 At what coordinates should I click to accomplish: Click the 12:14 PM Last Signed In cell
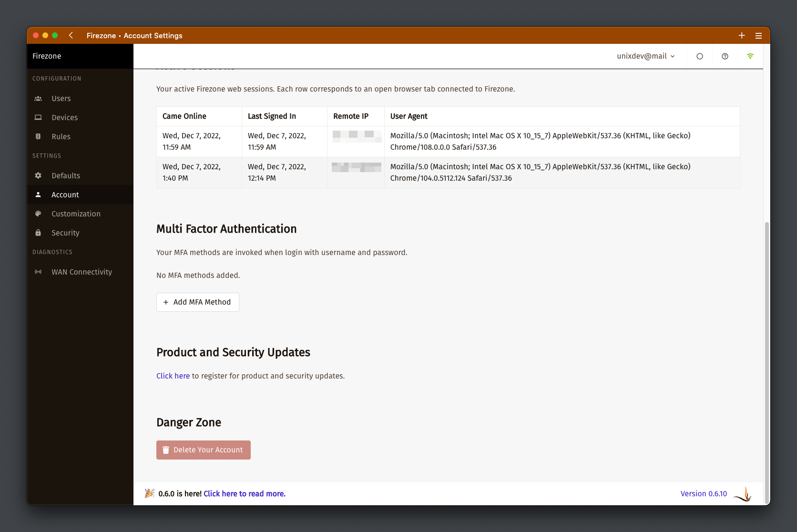tap(285, 173)
